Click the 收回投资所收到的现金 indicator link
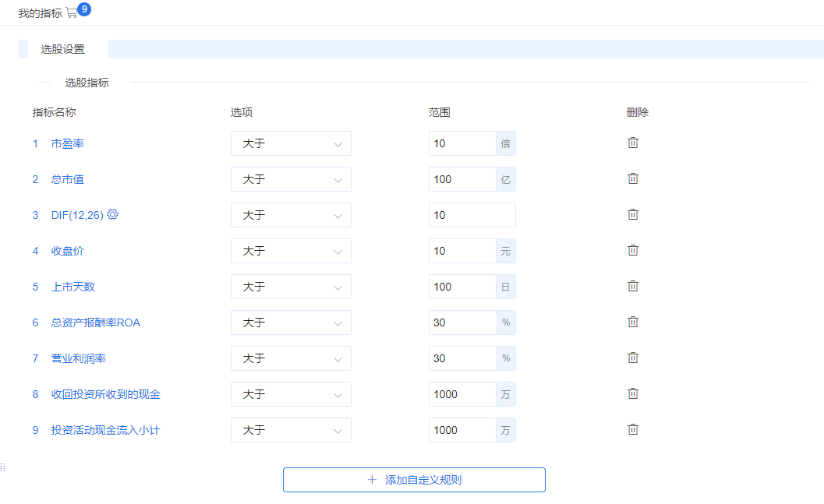824x504 pixels. [104, 394]
